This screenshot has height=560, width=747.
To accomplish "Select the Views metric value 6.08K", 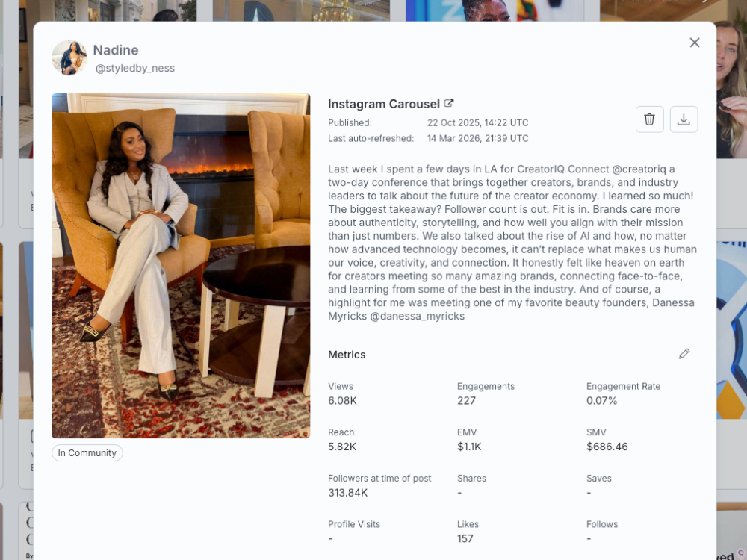I will pyautogui.click(x=342, y=400).
